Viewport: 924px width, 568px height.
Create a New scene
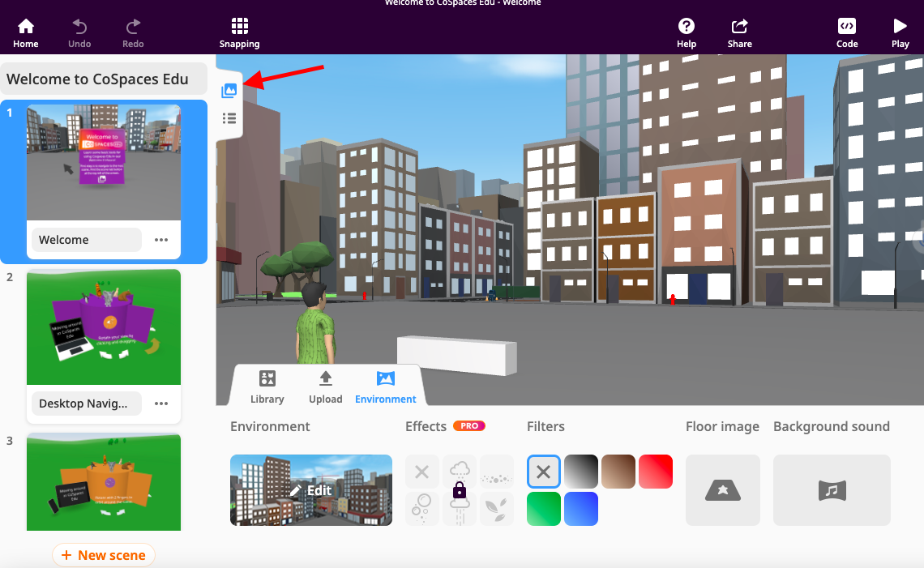pos(104,555)
